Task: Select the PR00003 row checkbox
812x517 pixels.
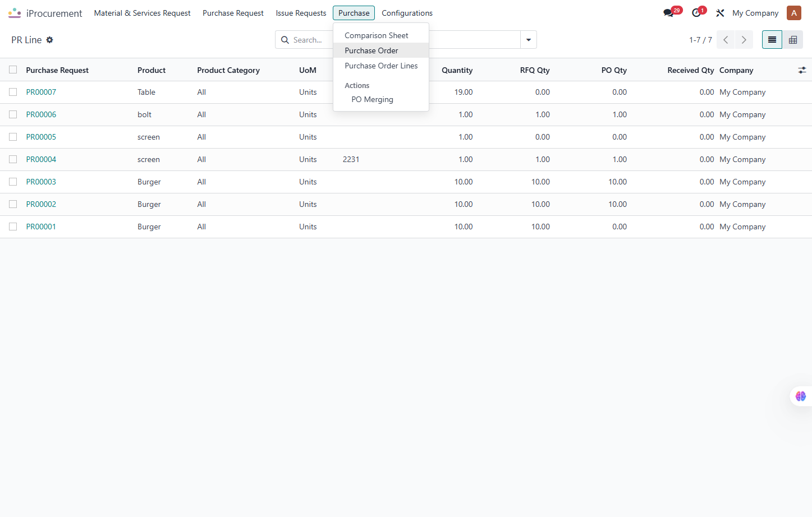Action: (13, 182)
